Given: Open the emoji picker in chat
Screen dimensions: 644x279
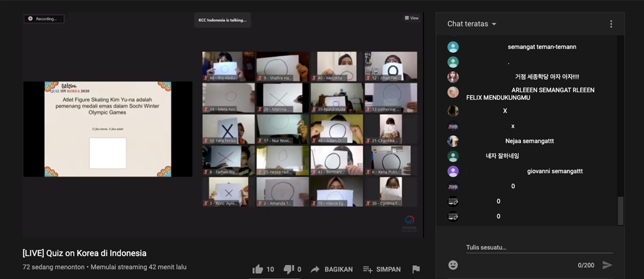Looking at the screenshot, I should (453, 265).
